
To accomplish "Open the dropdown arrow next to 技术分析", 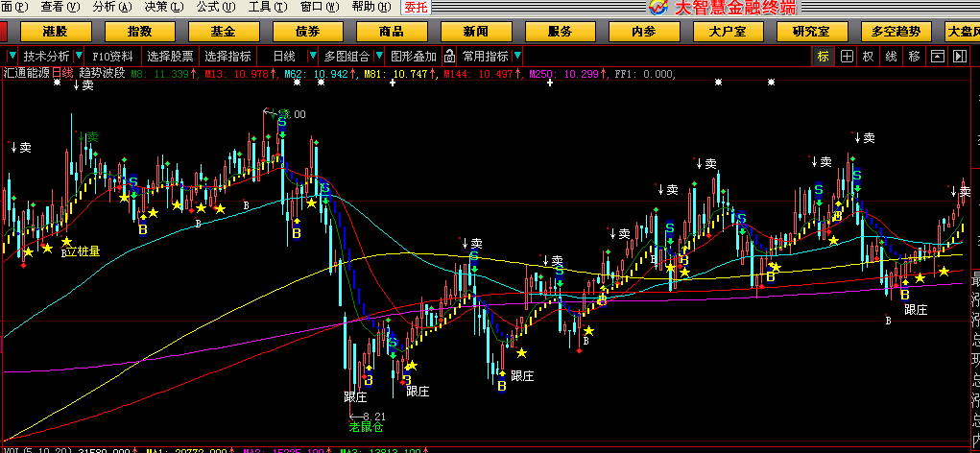I will point(78,57).
